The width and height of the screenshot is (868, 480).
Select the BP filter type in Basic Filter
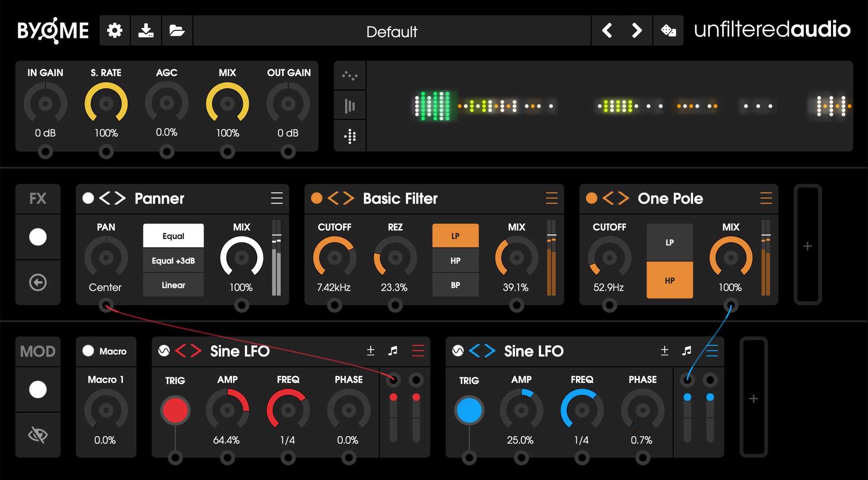(x=455, y=285)
